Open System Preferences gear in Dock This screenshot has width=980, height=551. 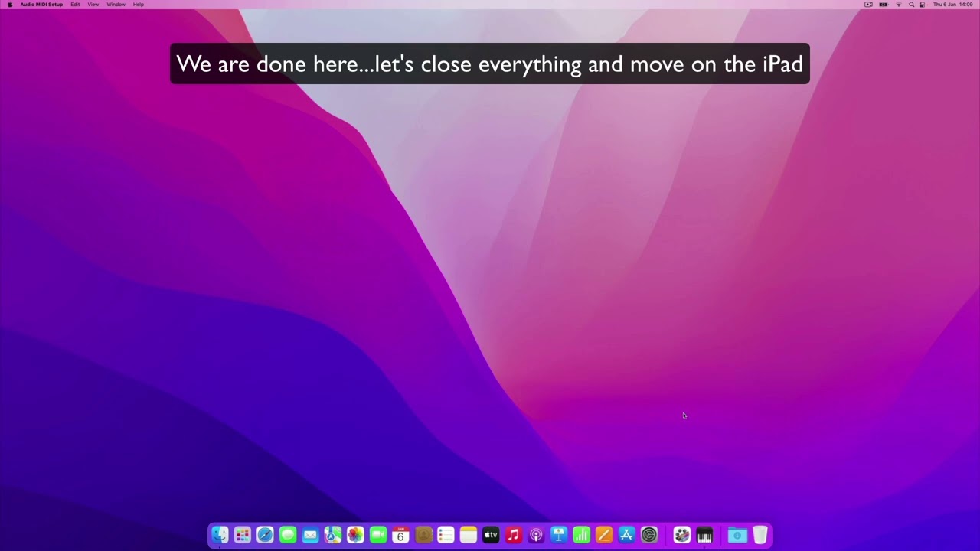649,535
